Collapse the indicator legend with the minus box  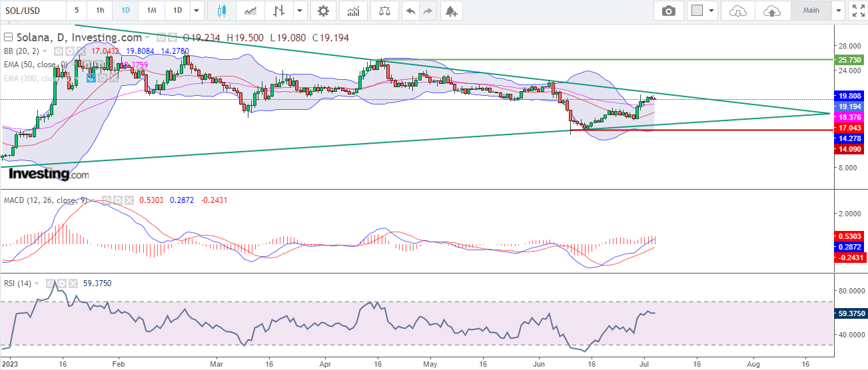tap(8, 38)
